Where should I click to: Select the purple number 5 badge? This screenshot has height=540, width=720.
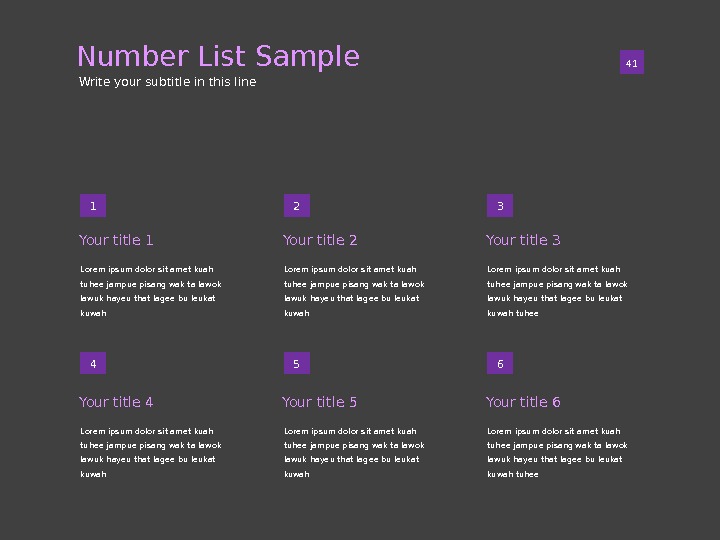coord(296,364)
